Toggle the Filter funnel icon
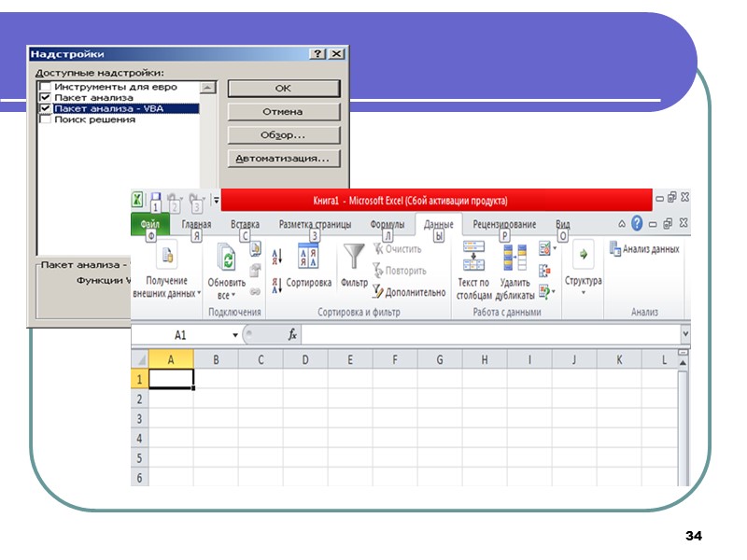 354,256
